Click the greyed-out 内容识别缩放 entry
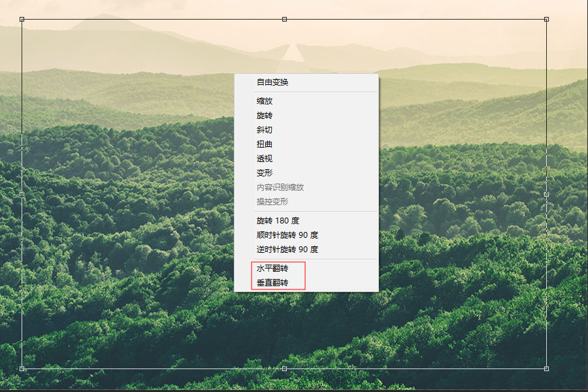Viewport: 588px width, 392px height. click(306, 188)
